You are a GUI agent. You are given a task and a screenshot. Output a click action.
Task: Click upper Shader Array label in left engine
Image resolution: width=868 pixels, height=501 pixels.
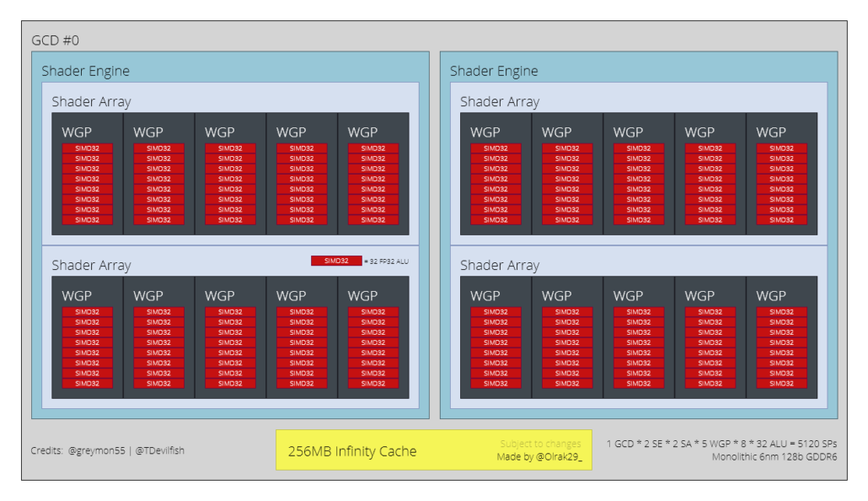click(91, 102)
